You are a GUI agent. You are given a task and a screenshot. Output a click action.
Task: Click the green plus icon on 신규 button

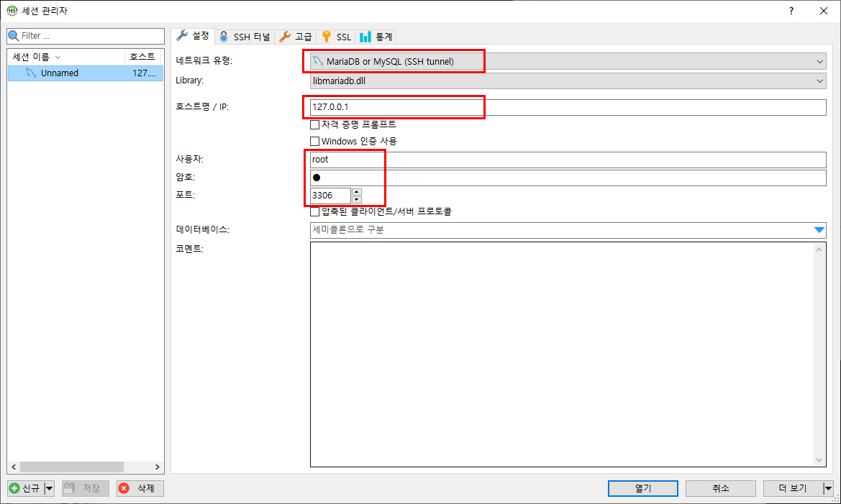[16, 488]
